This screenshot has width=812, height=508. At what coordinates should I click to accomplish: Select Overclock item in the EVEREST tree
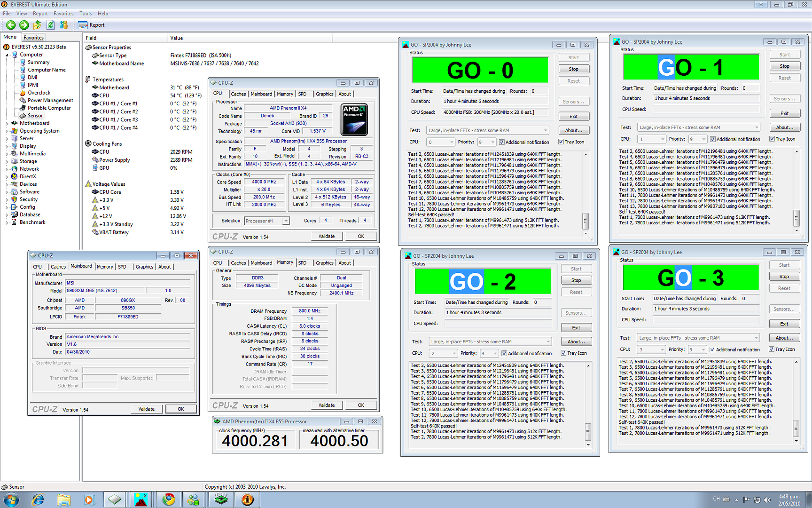click(x=39, y=93)
